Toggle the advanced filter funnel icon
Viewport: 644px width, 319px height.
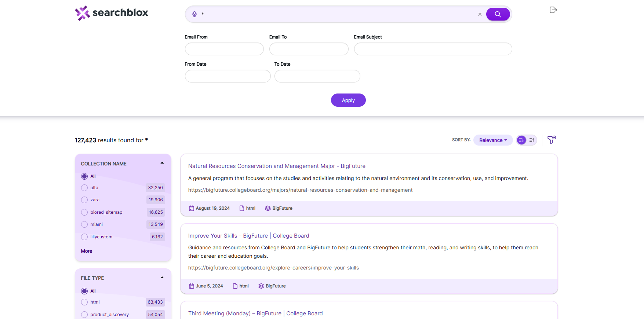(552, 140)
